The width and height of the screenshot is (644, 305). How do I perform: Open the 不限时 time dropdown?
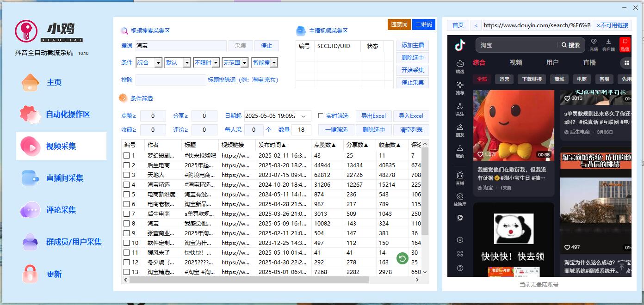coord(215,63)
